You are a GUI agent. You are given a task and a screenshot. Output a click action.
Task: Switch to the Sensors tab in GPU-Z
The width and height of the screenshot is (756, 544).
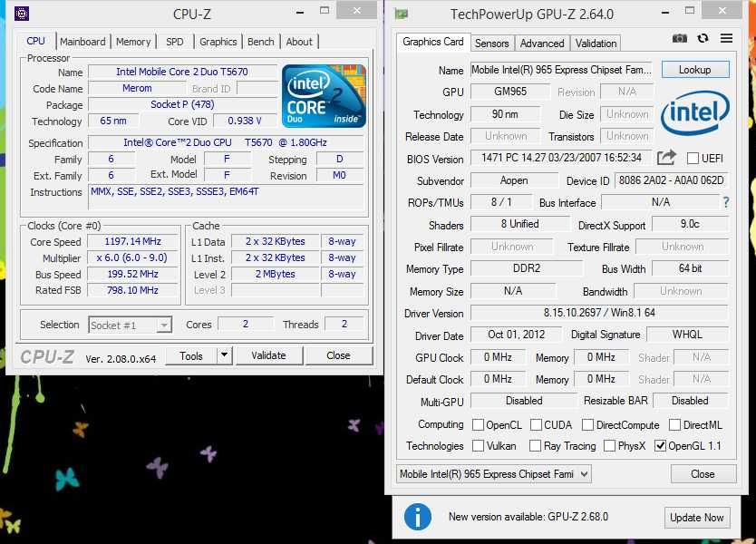[x=492, y=44]
